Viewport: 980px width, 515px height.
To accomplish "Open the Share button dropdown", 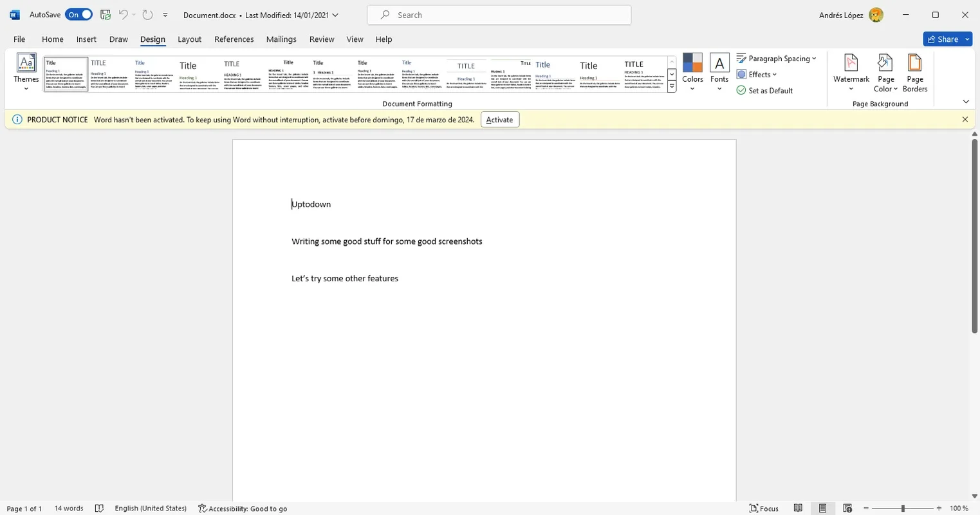I will click(968, 39).
